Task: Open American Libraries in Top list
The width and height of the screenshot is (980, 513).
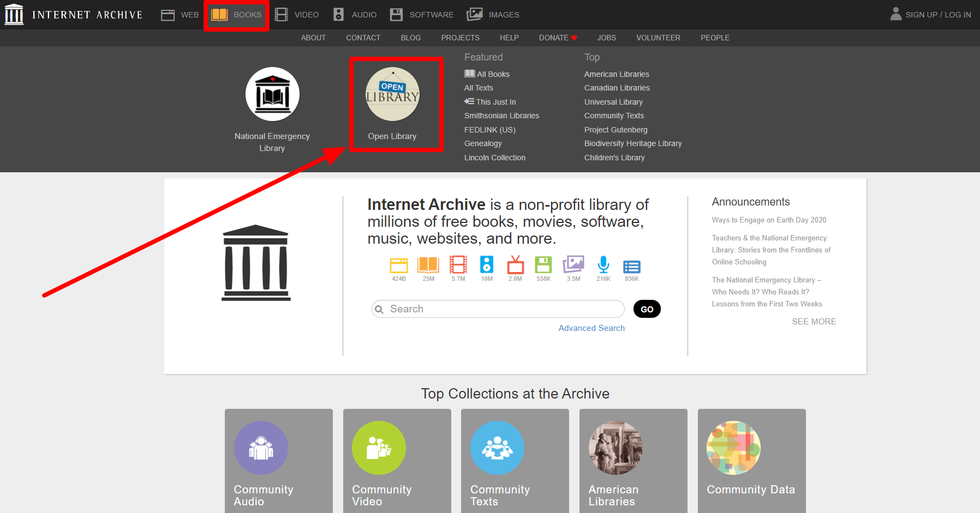Action: click(x=617, y=74)
